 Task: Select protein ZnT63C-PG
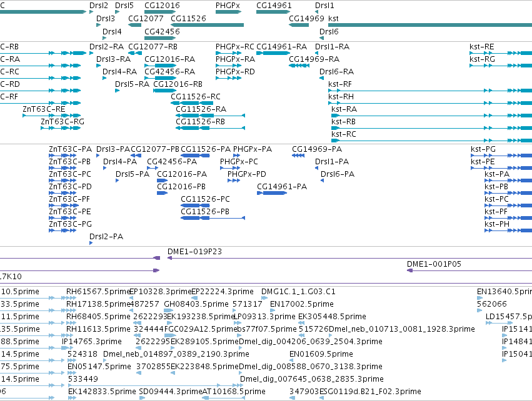pyautogui.click(x=70, y=224)
